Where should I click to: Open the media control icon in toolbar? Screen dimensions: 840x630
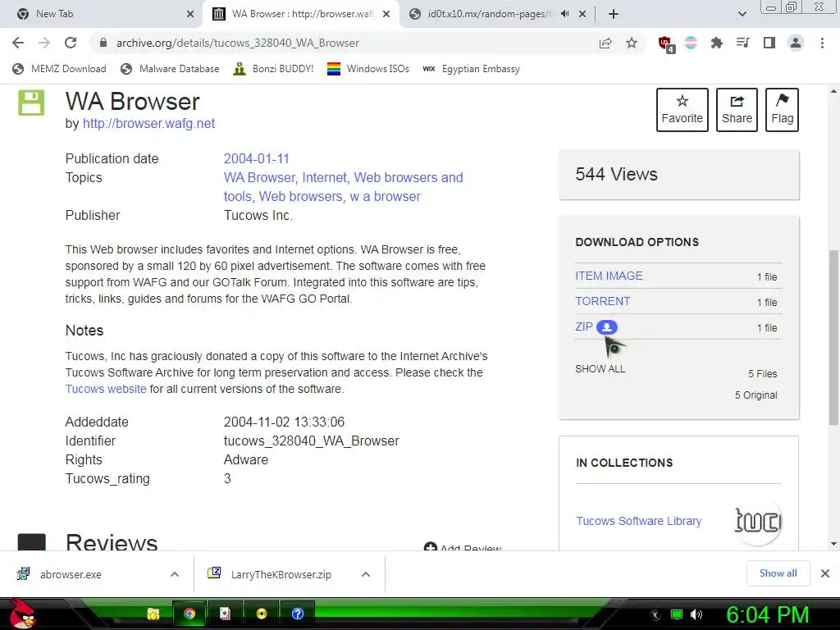742,43
